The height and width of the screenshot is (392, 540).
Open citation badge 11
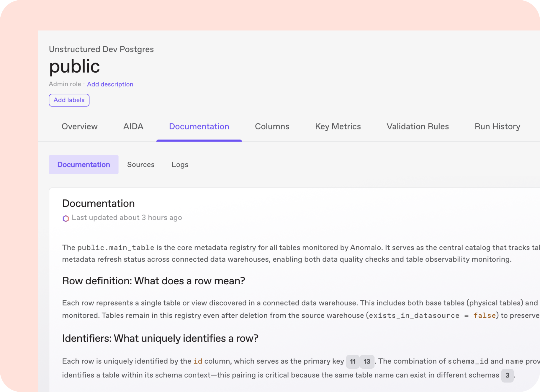tap(352, 362)
